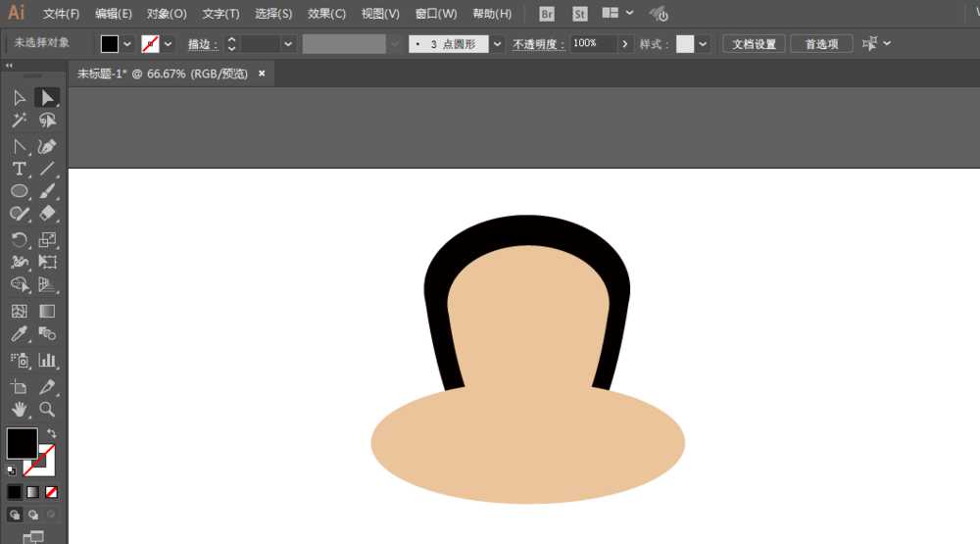Swap fill and stroke colors arrow

[x=51, y=433]
